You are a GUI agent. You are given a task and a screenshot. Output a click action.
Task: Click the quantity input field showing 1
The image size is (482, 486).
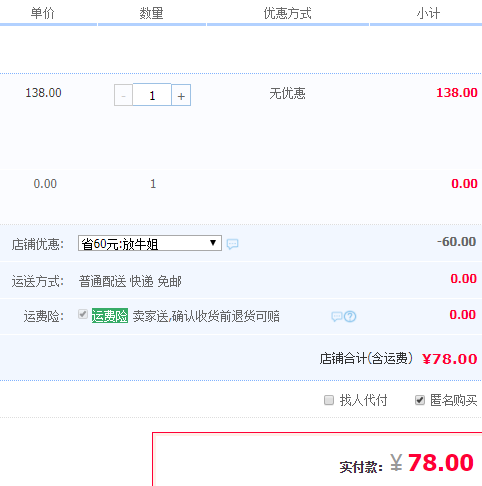pyautogui.click(x=152, y=95)
